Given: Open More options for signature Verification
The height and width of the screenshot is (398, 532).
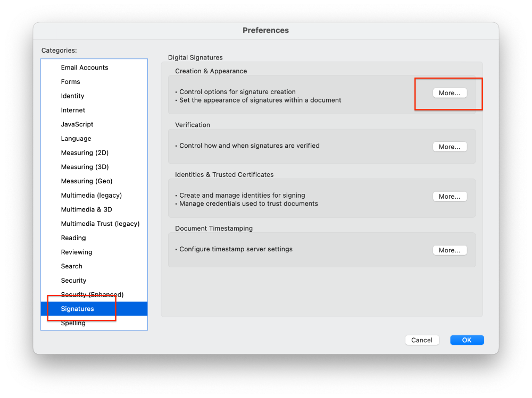Looking at the screenshot, I should point(450,147).
